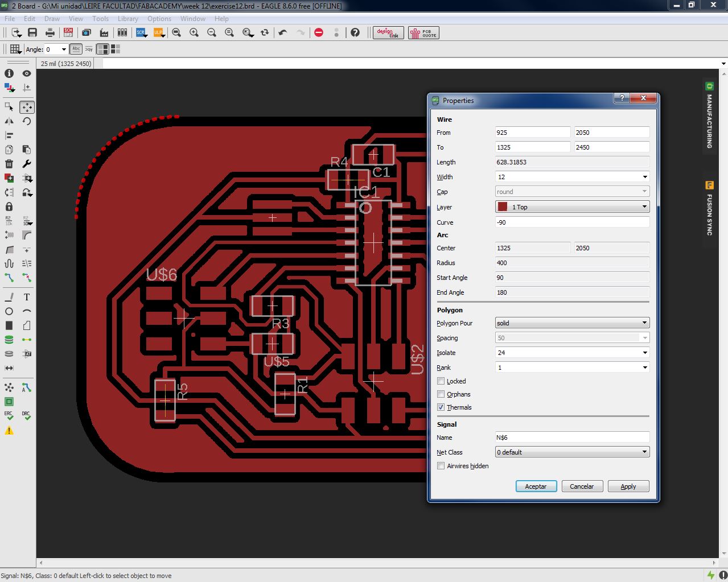Image resolution: width=728 pixels, height=582 pixels.
Task: Open the Width dropdown
Action: tap(644, 177)
